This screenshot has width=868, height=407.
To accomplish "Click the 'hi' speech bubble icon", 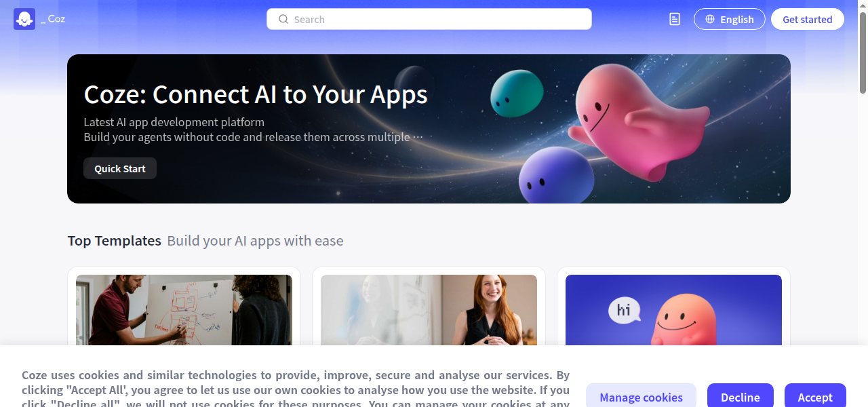I will 624,311.
